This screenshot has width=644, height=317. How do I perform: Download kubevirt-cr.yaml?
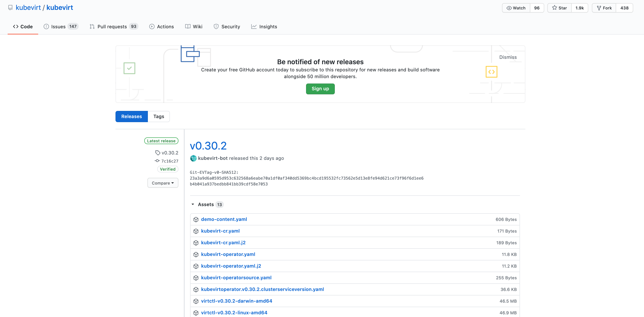220,231
